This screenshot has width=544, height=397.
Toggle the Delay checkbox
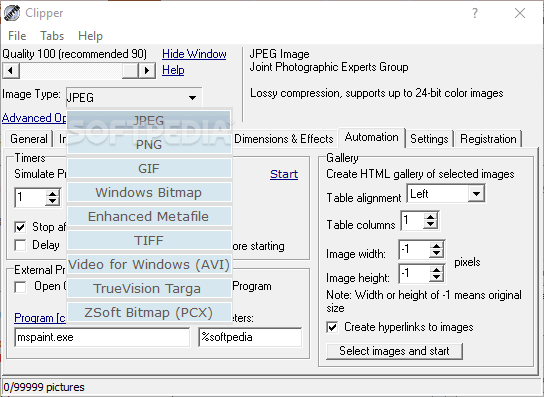click(x=20, y=245)
